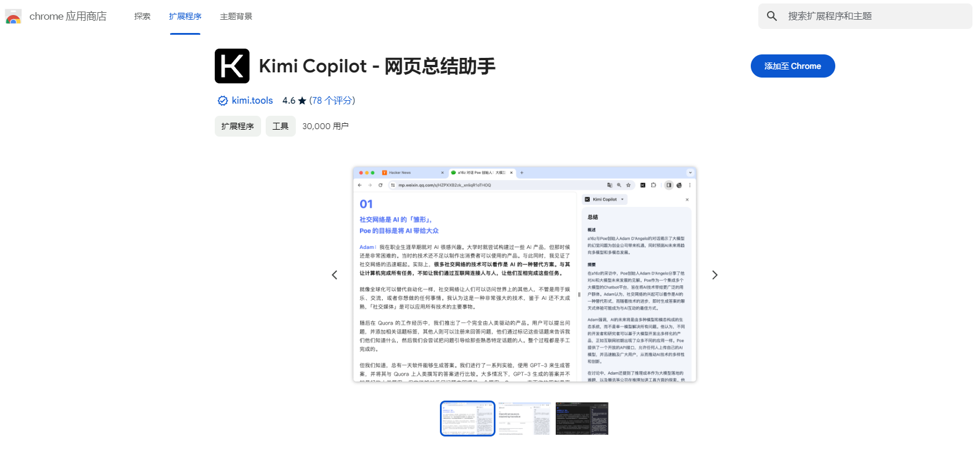This screenshot has width=980, height=455.
Task: Click the search magnifier icon
Action: (772, 16)
